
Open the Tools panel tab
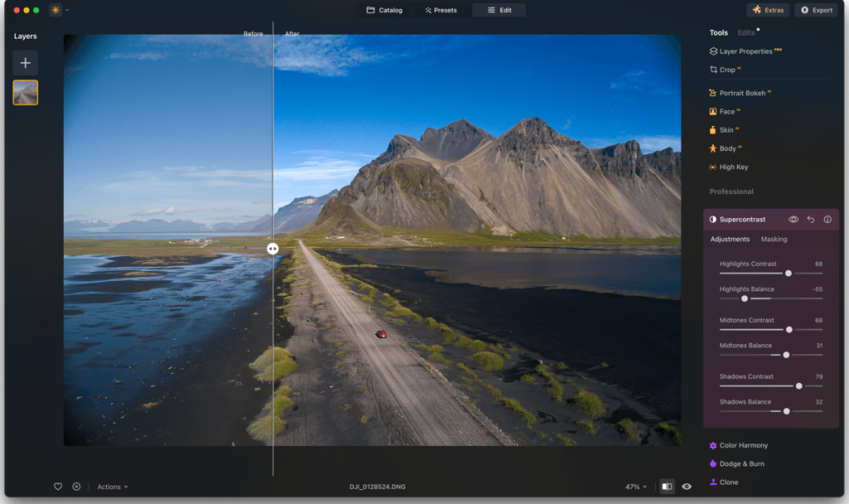(x=719, y=32)
